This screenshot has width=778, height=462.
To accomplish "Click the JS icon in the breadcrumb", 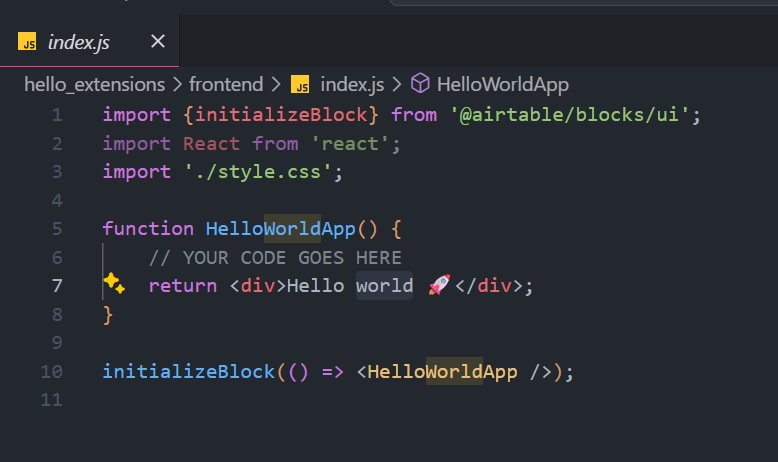I will point(300,84).
